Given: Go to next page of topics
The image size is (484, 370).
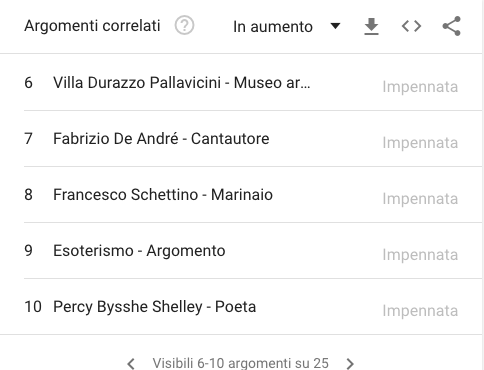Looking at the screenshot, I should 350,363.
